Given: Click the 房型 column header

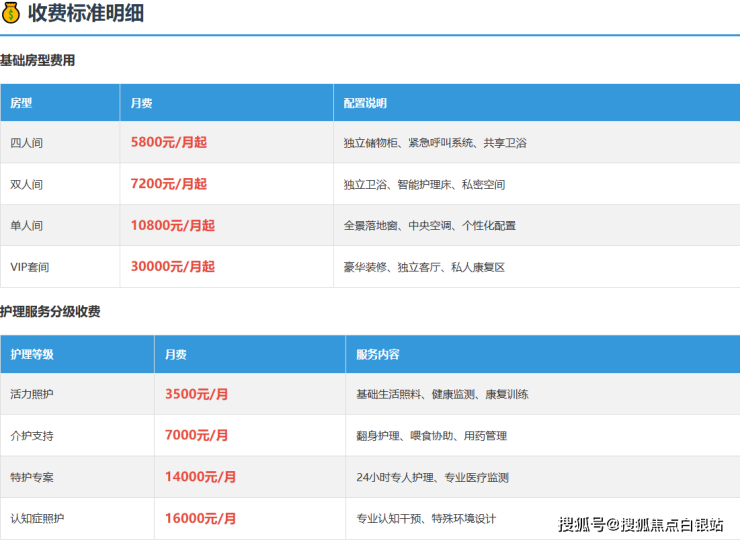Looking at the screenshot, I should point(21,103).
